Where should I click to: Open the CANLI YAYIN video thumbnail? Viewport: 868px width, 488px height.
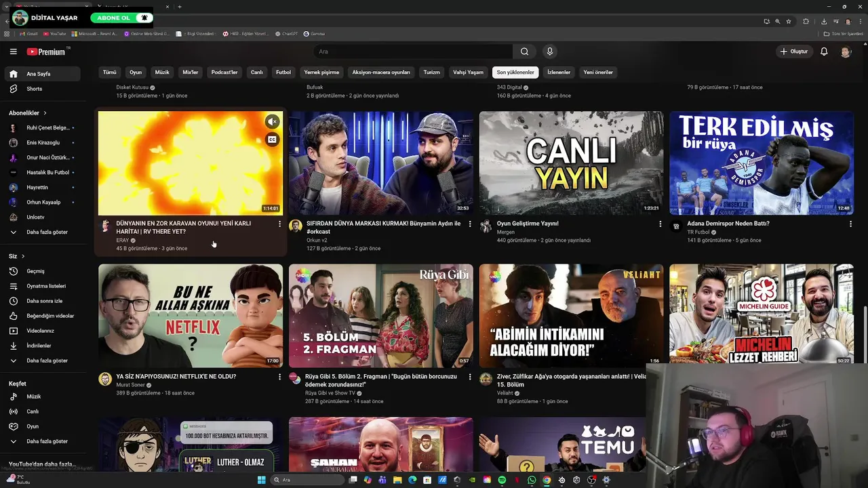pos(571,163)
